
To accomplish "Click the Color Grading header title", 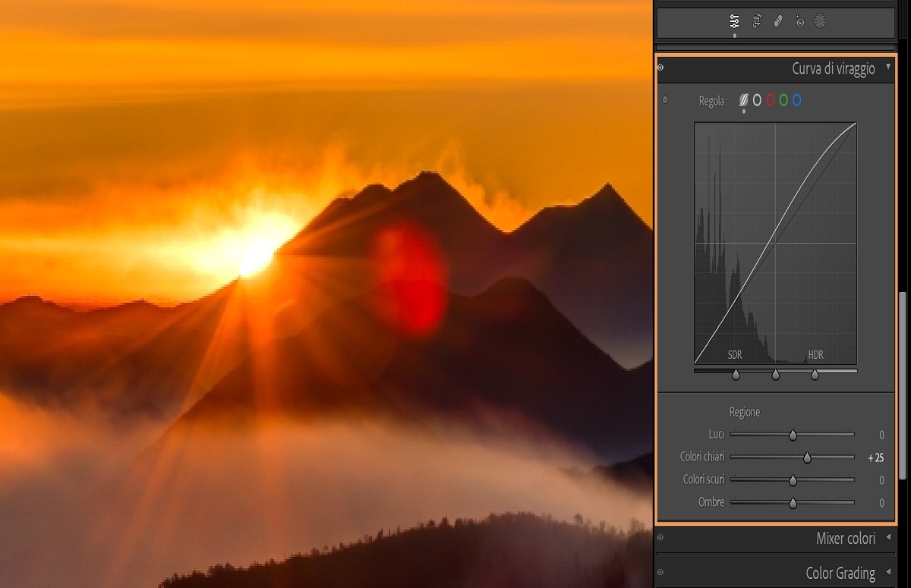I will click(840, 573).
